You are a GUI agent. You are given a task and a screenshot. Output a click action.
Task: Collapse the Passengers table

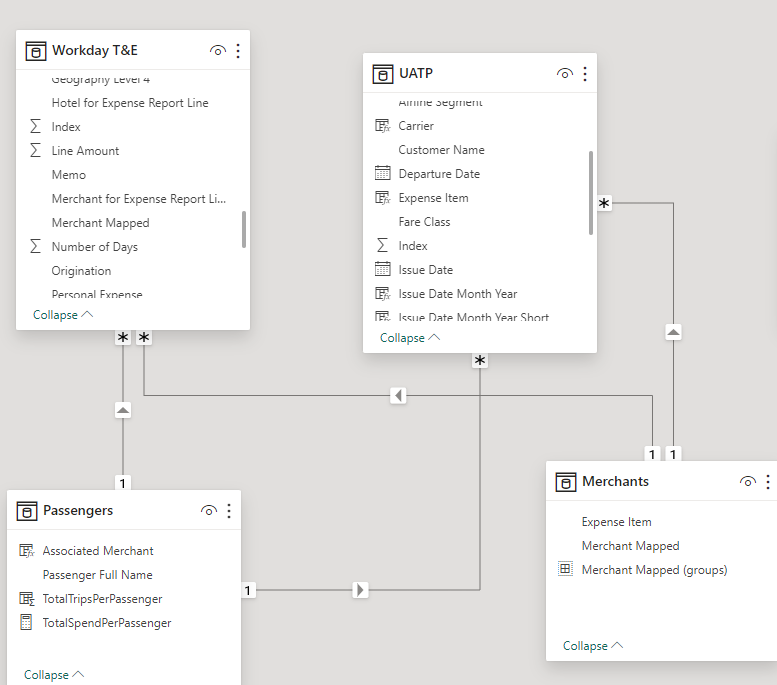(54, 675)
